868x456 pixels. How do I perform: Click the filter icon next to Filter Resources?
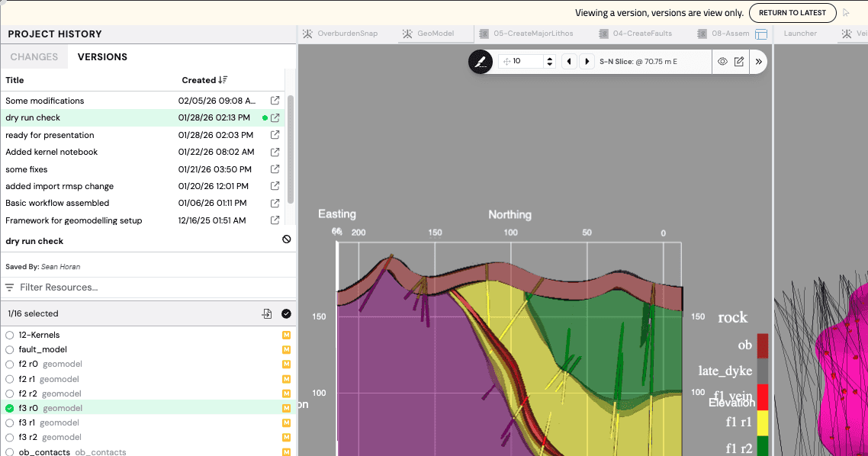point(9,287)
